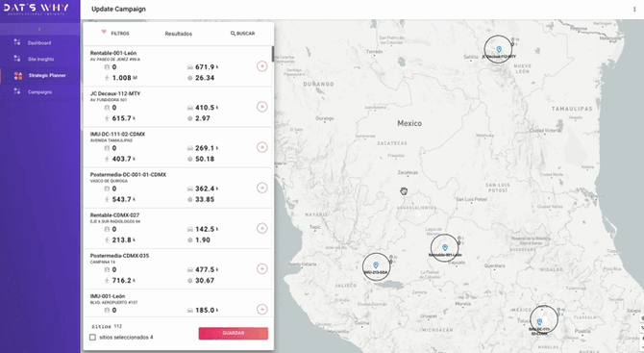644x353 pixels.
Task: Click the value 269.1 k
Action: [207, 148]
